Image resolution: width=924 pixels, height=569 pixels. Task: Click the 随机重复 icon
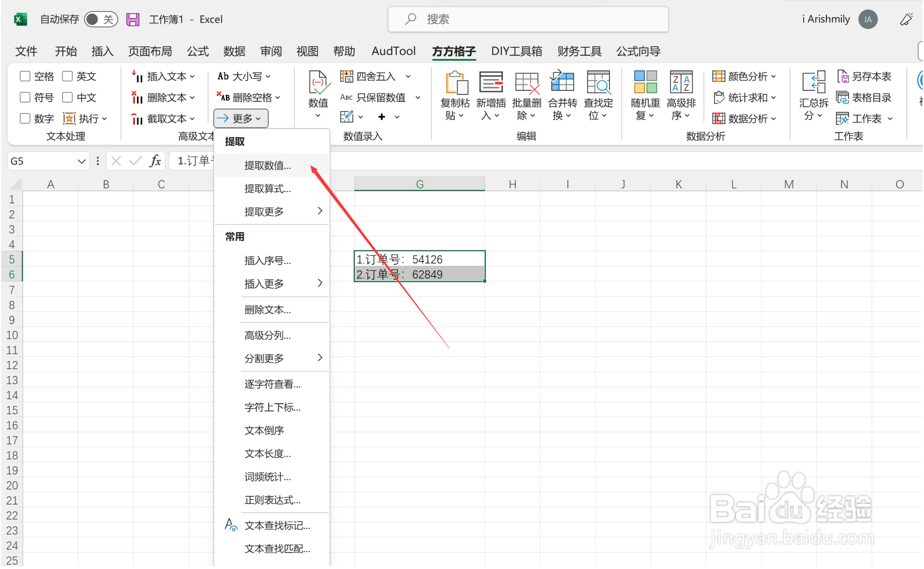[645, 82]
